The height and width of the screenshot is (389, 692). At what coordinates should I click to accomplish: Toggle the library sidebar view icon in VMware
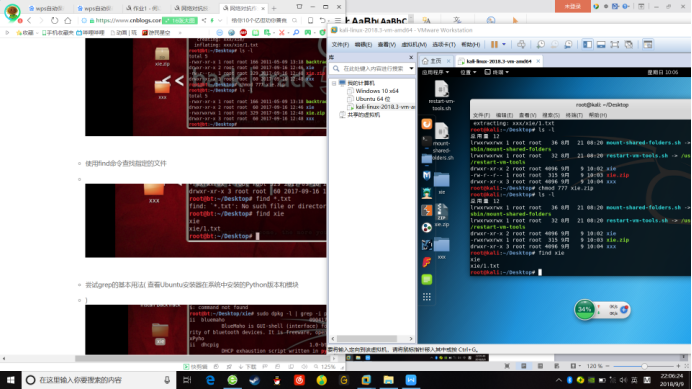coord(587,45)
